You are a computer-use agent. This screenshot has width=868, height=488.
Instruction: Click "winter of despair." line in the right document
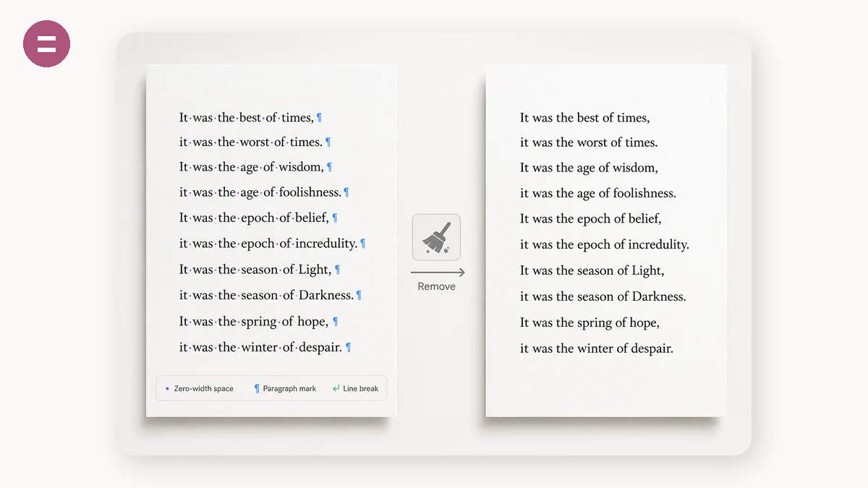click(x=597, y=348)
